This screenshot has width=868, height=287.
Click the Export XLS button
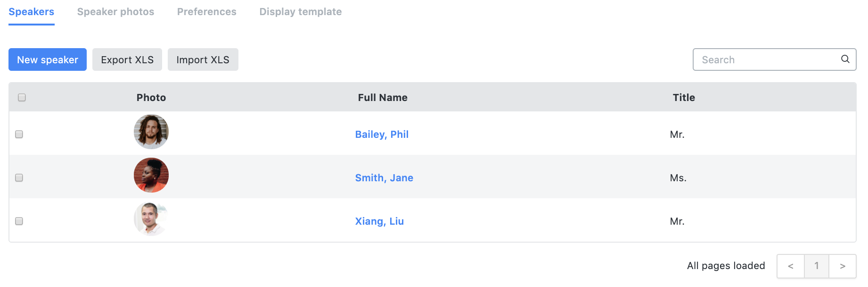tap(127, 59)
